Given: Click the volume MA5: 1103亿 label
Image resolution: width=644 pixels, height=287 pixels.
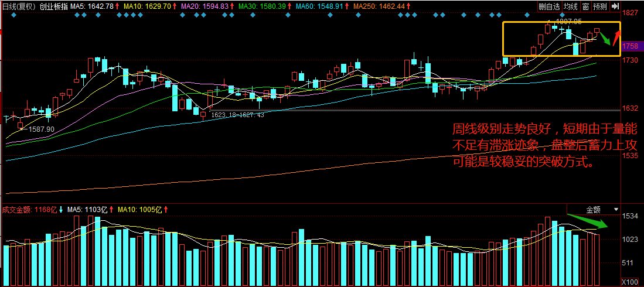Looking at the screenshot, I should [x=87, y=210].
